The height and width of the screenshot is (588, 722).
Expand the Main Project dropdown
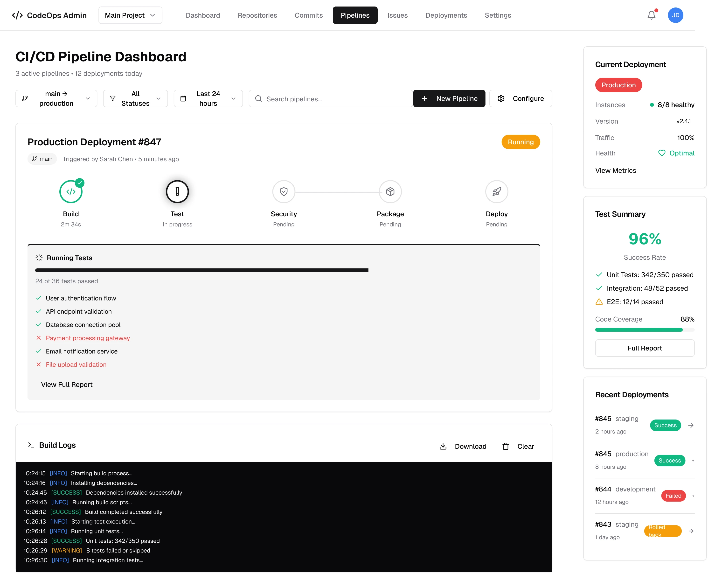130,15
